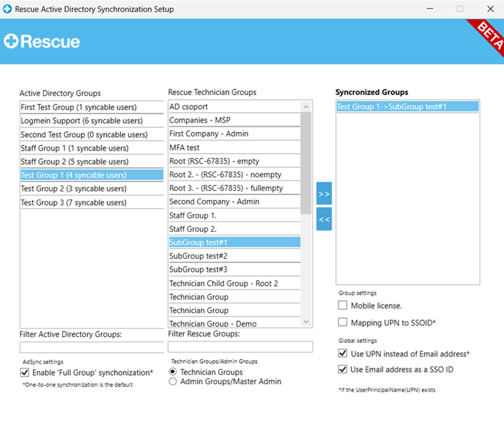Select Staff Group 2. in Rescue groups
The image size is (504, 421).
(x=235, y=229)
